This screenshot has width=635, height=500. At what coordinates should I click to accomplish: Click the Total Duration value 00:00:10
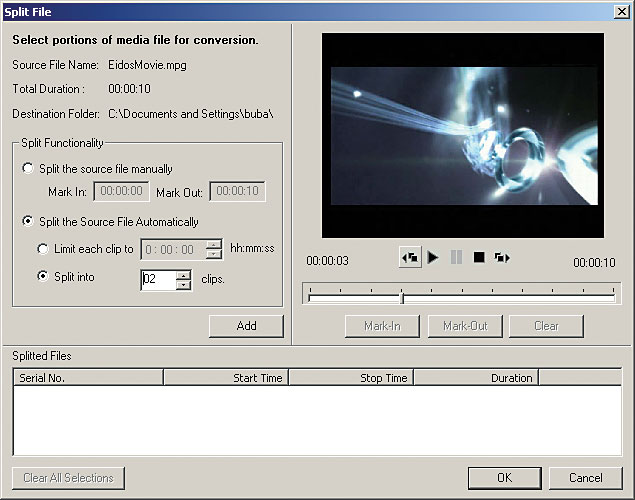129,89
